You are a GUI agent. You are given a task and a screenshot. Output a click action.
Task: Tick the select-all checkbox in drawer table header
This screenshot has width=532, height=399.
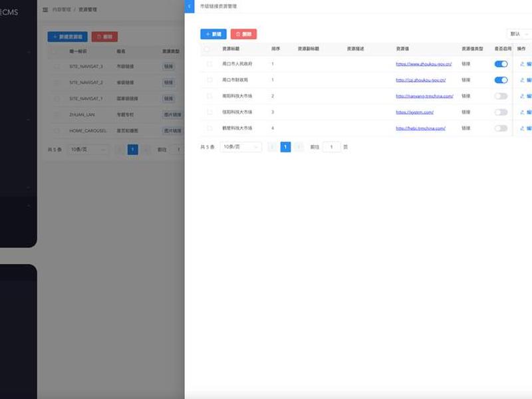(x=207, y=49)
